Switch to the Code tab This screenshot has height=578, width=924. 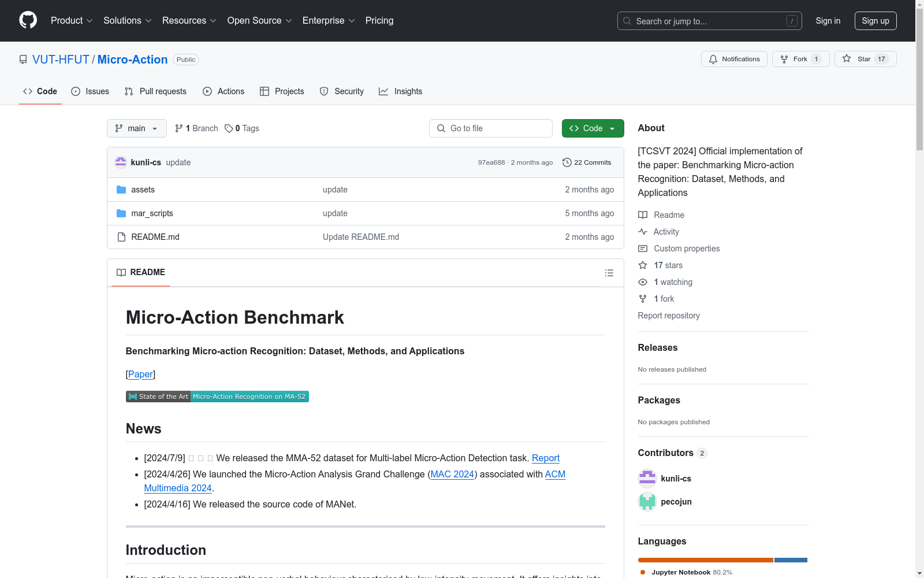click(40, 91)
